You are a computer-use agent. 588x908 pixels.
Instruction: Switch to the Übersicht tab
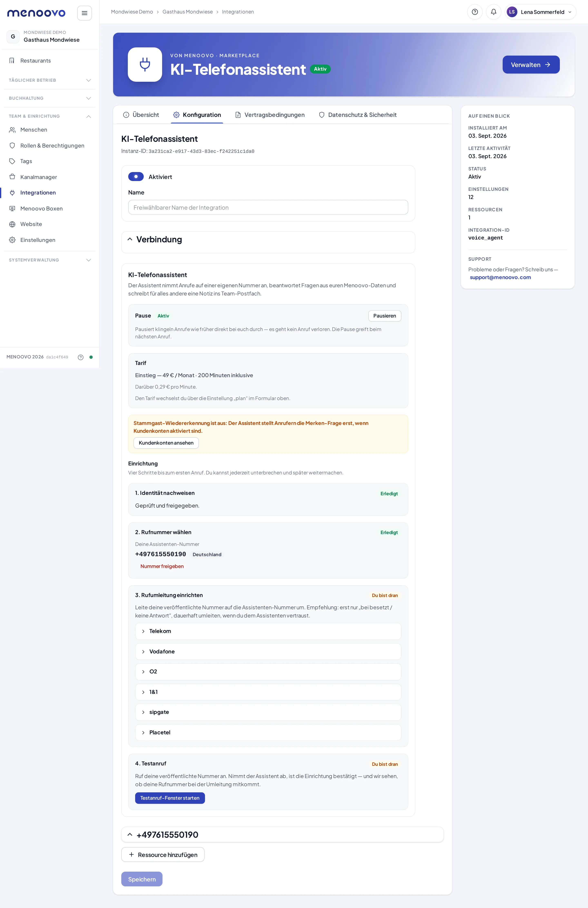pyautogui.click(x=141, y=115)
